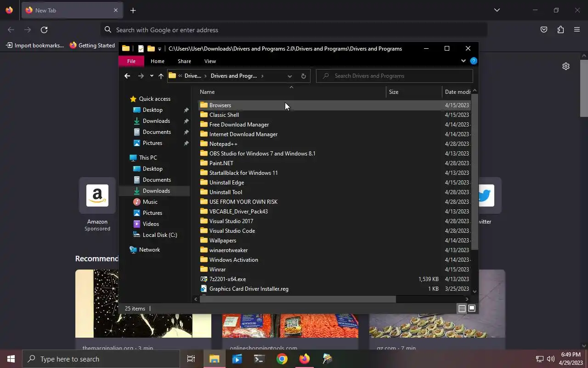588x368 pixels.
Task: Click the Search Drivers and Programs box
Action: [395, 76]
